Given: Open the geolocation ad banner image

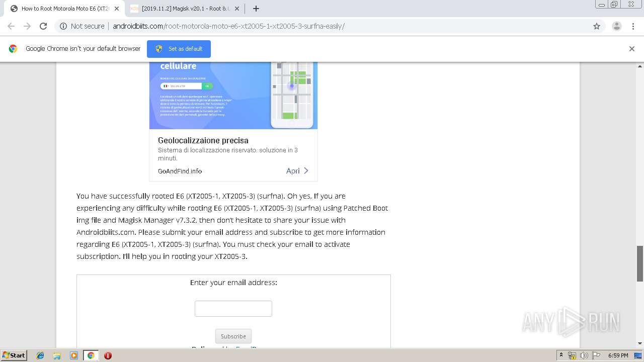Looking at the screenshot, I should tap(233, 95).
